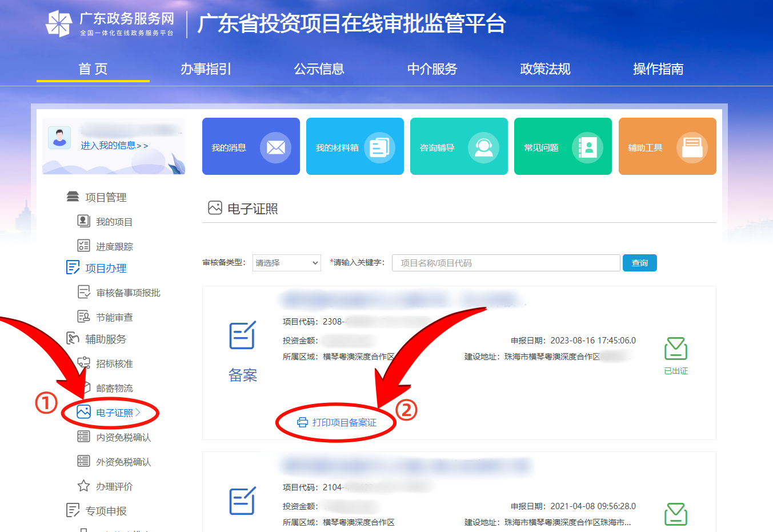Open the 辅助工具 tools icon
This screenshot has width=773, height=532.
pyautogui.click(x=692, y=147)
